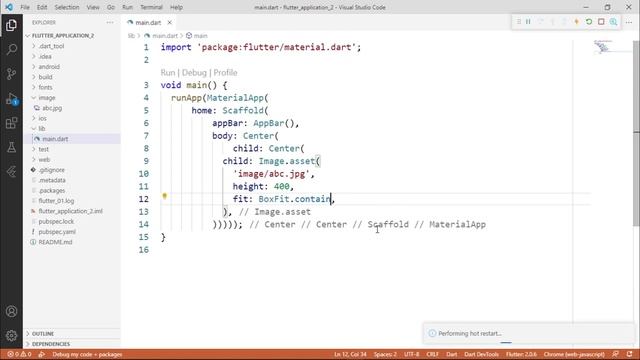Open editor More Actions ellipsis

629,22
